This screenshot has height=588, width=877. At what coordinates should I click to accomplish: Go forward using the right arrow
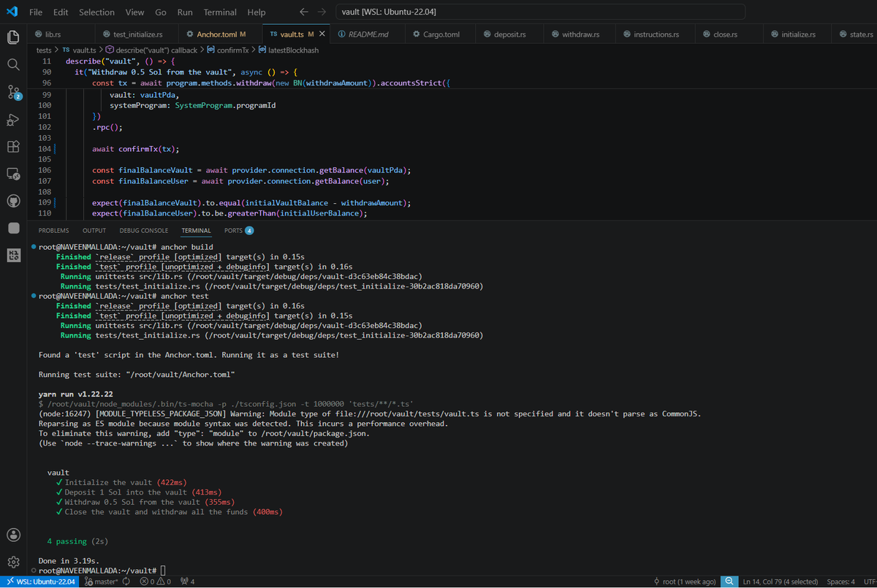coord(322,12)
